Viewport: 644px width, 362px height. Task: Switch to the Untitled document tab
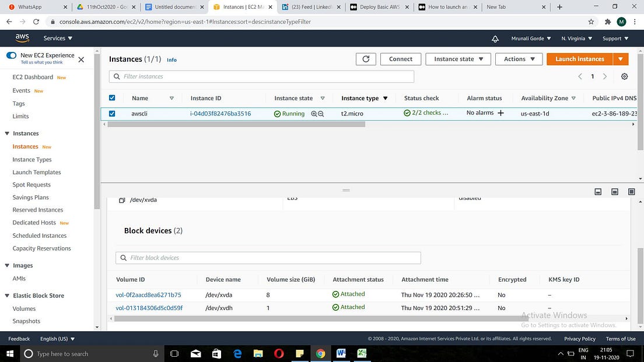(x=174, y=7)
